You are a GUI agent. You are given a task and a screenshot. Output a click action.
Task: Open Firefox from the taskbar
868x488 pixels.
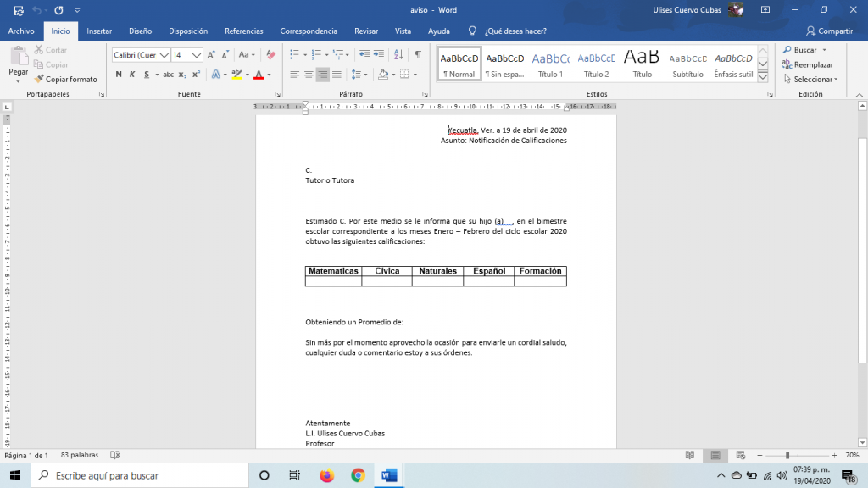[327, 475]
